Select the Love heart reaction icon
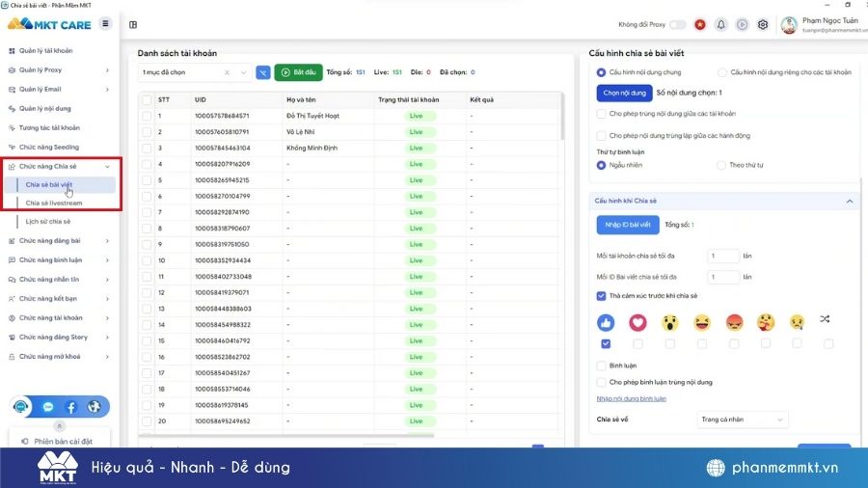Screen dimensions: 868x488 (x=637, y=322)
